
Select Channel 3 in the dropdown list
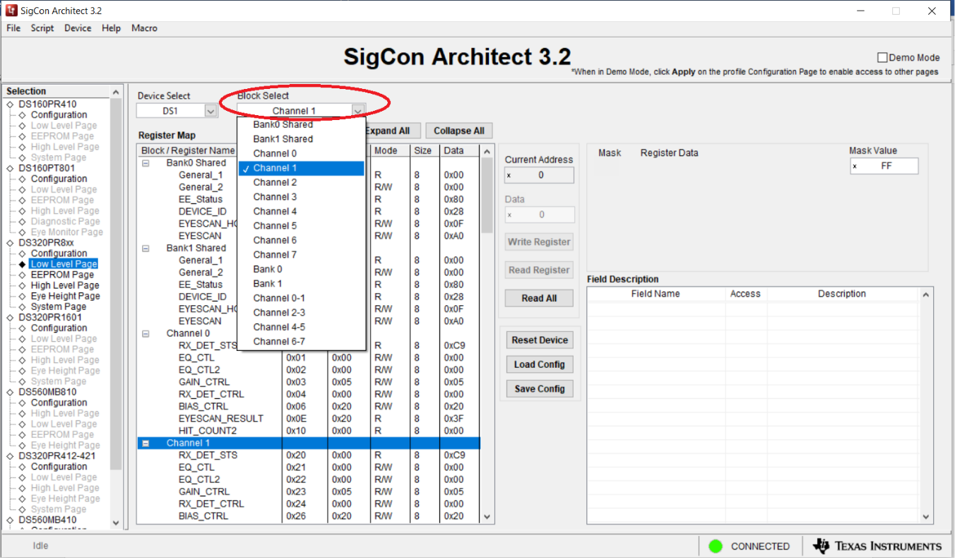(x=302, y=197)
